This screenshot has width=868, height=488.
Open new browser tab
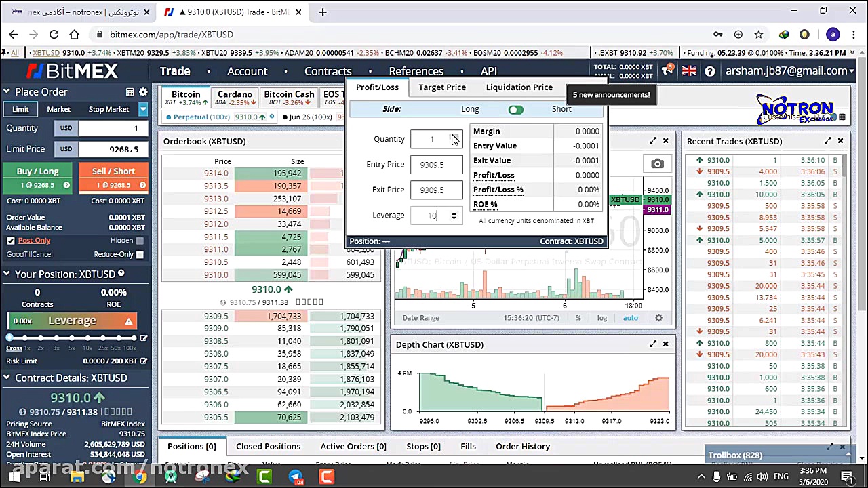point(323,12)
